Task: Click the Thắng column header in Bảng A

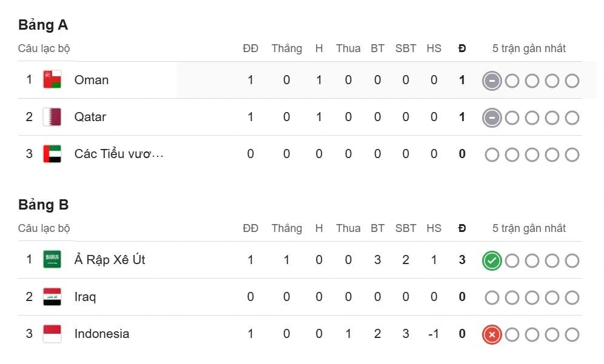Action: pos(287,48)
